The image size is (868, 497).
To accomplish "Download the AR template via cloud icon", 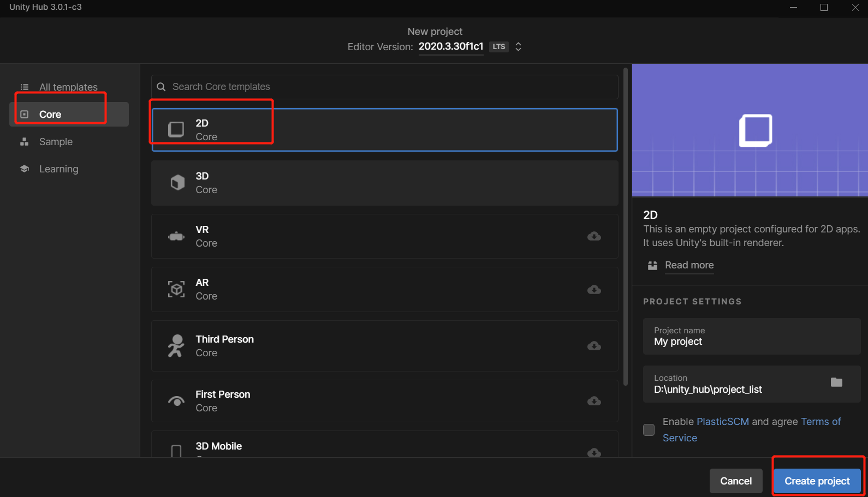I will (594, 290).
